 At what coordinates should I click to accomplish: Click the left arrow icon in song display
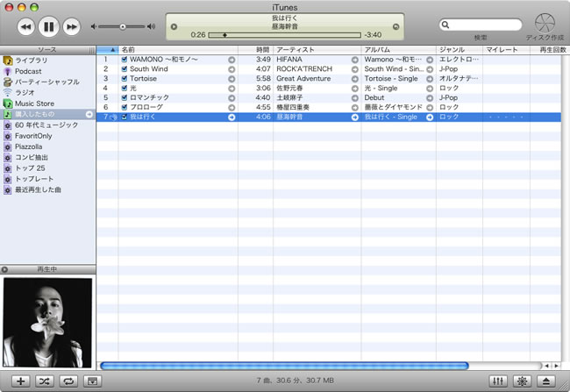tap(174, 26)
